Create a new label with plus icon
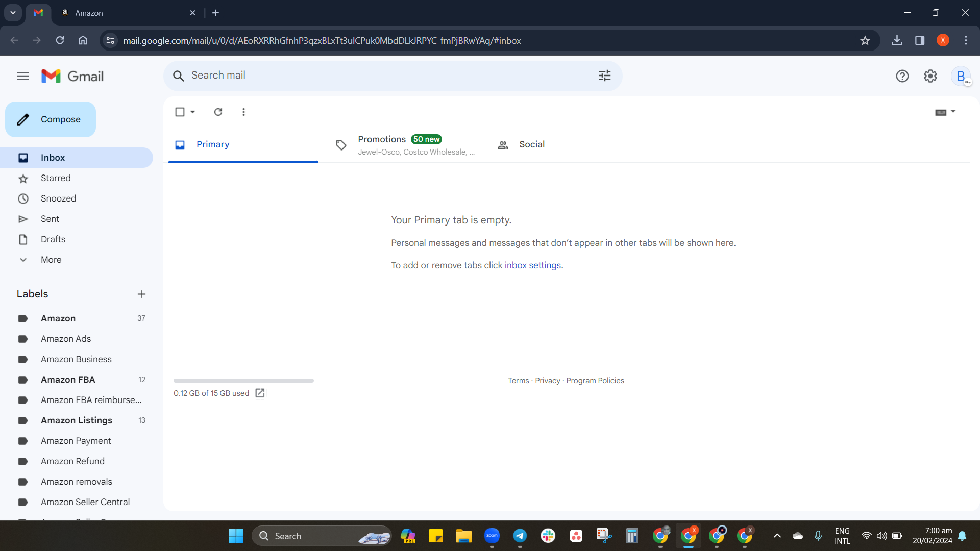This screenshot has height=551, width=980. tap(141, 294)
